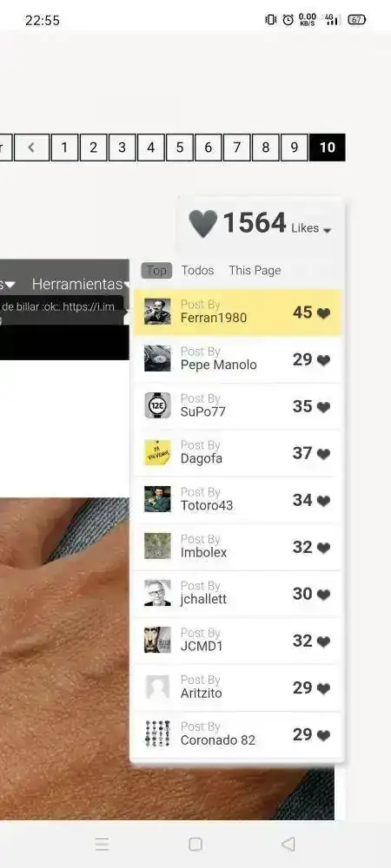Go to previous page using left chevron
The width and height of the screenshot is (391, 868).
click(31, 148)
